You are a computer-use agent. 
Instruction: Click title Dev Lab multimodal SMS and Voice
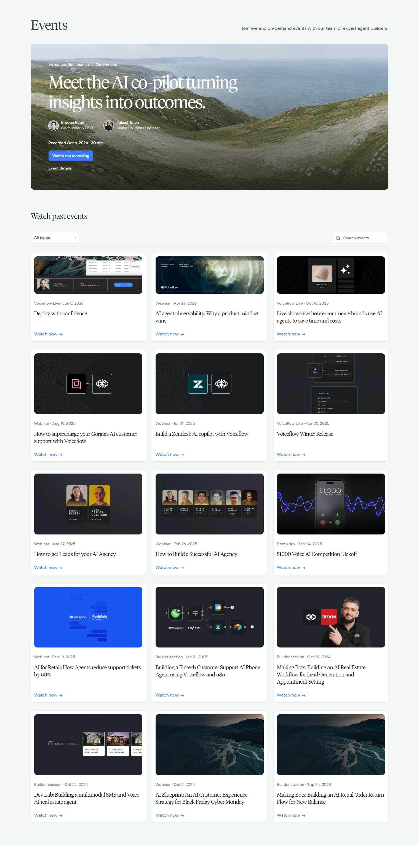coord(87,798)
